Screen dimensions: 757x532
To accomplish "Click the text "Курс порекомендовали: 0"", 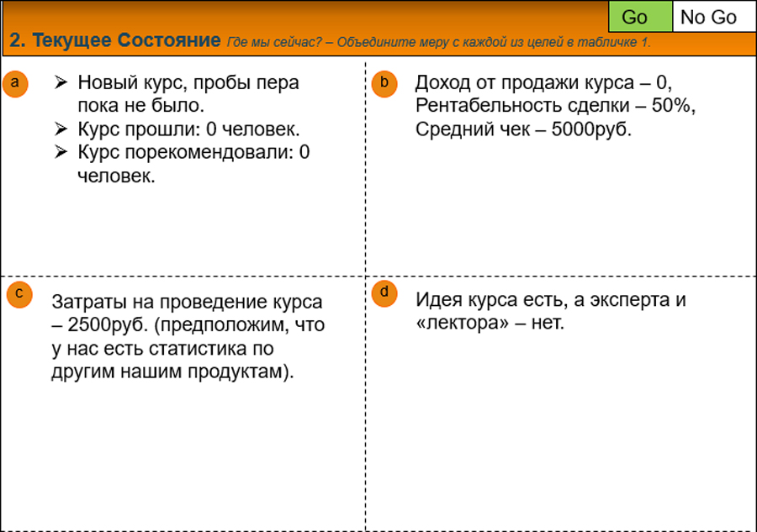I will pos(193,153).
